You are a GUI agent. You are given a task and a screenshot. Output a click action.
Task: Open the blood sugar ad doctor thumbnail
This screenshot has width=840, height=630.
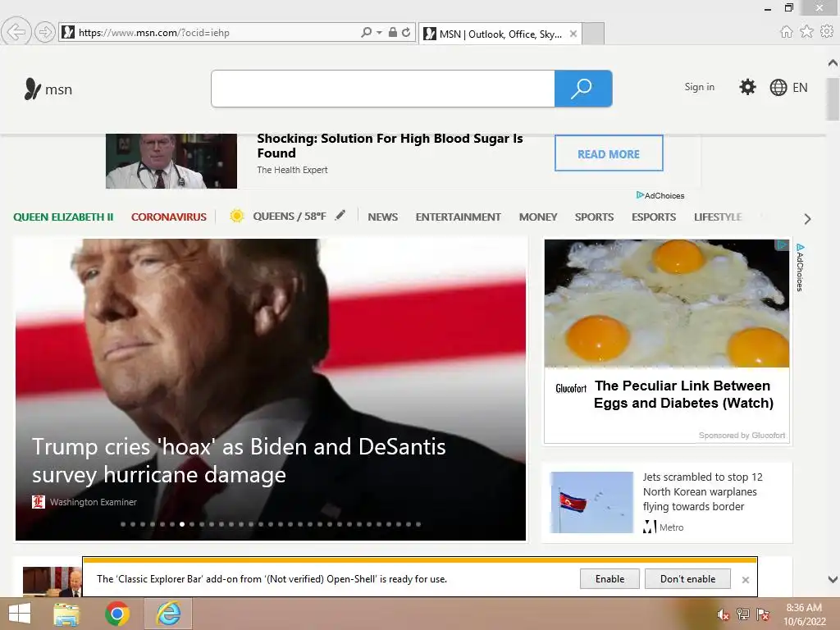[171, 161]
